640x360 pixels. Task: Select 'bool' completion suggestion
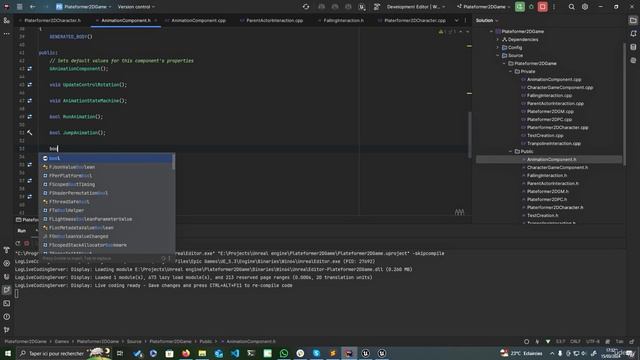pos(106,158)
